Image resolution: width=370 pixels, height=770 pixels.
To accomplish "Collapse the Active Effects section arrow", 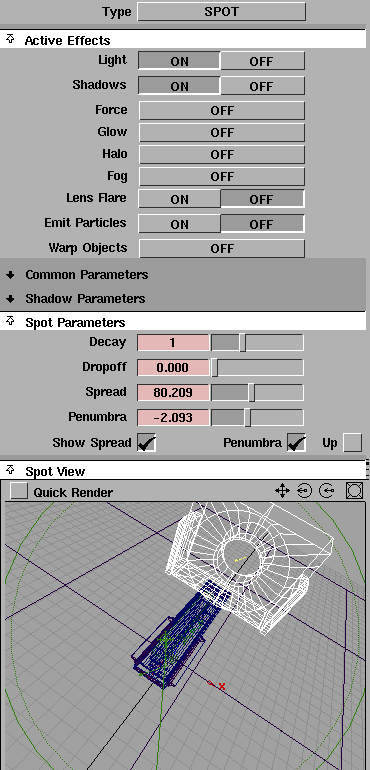I will 10,40.
